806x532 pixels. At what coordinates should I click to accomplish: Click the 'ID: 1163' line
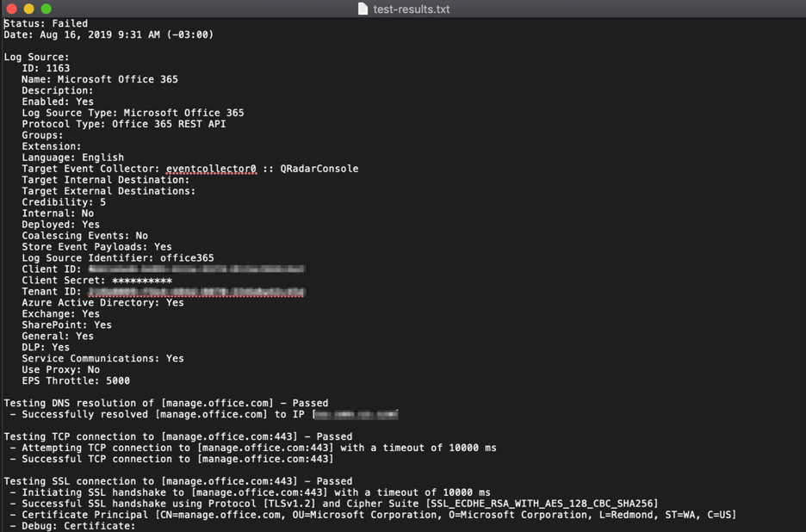(x=46, y=68)
